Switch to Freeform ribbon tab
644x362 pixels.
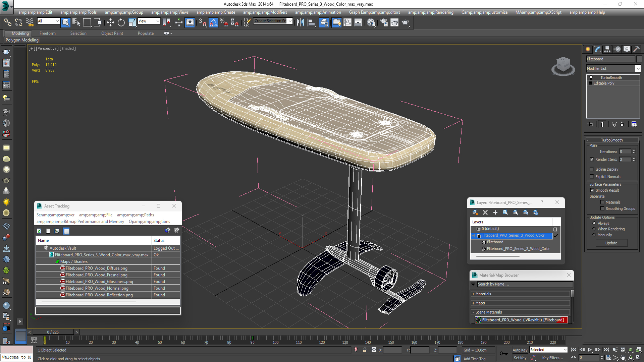[x=47, y=33]
